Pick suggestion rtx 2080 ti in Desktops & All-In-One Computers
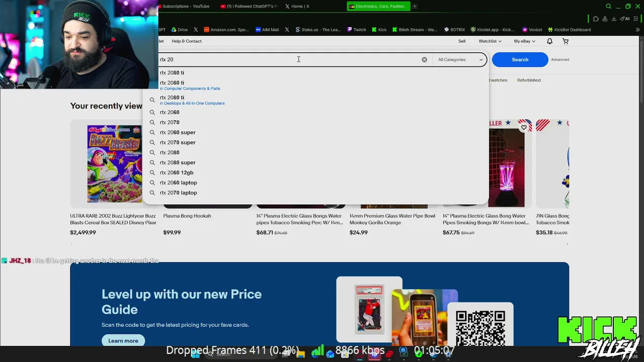The image size is (644, 362). [316, 100]
